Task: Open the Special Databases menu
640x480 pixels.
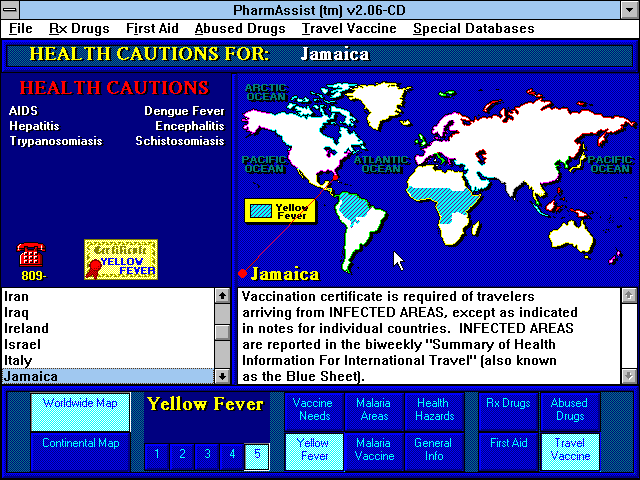Action: [473, 29]
